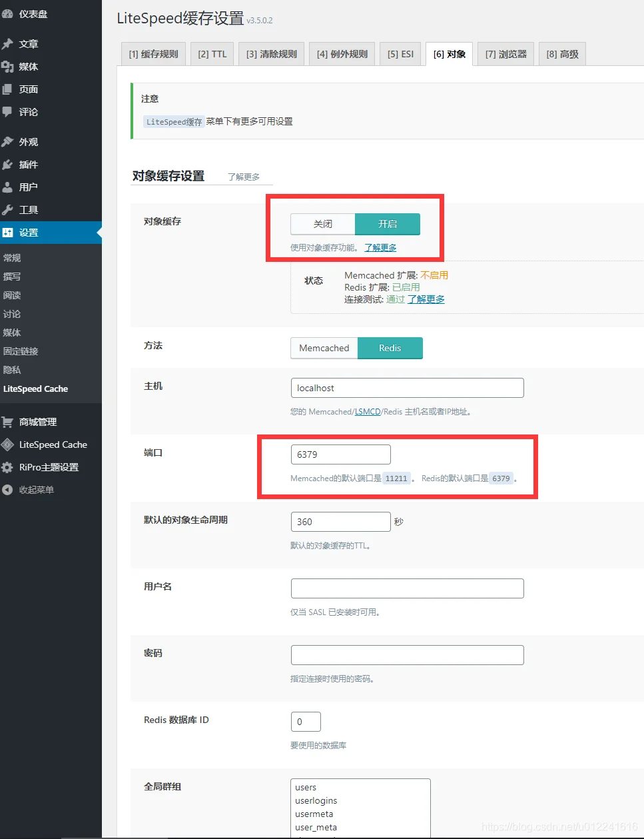644x839 pixels.
Task: Switch to the [2] TTL tab
Action: click(212, 54)
